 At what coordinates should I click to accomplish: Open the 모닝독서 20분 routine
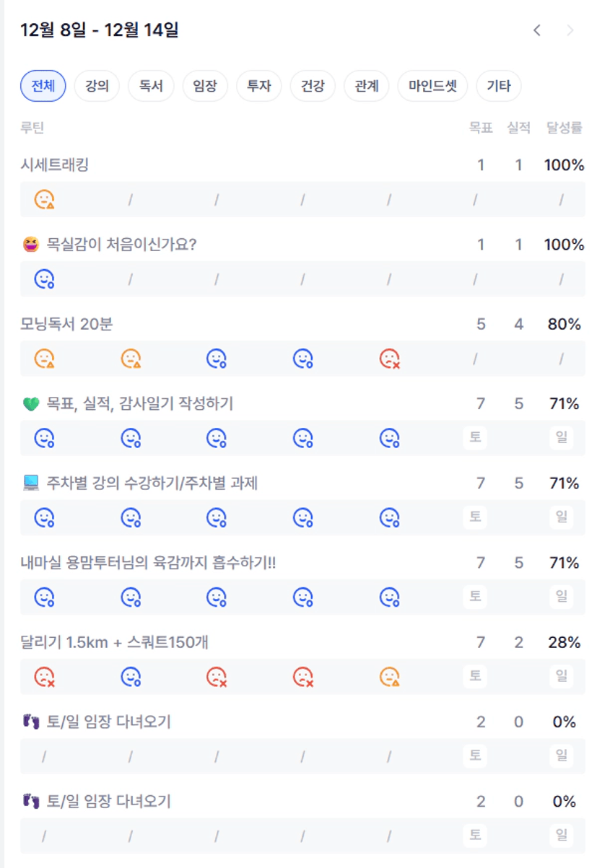click(x=67, y=325)
